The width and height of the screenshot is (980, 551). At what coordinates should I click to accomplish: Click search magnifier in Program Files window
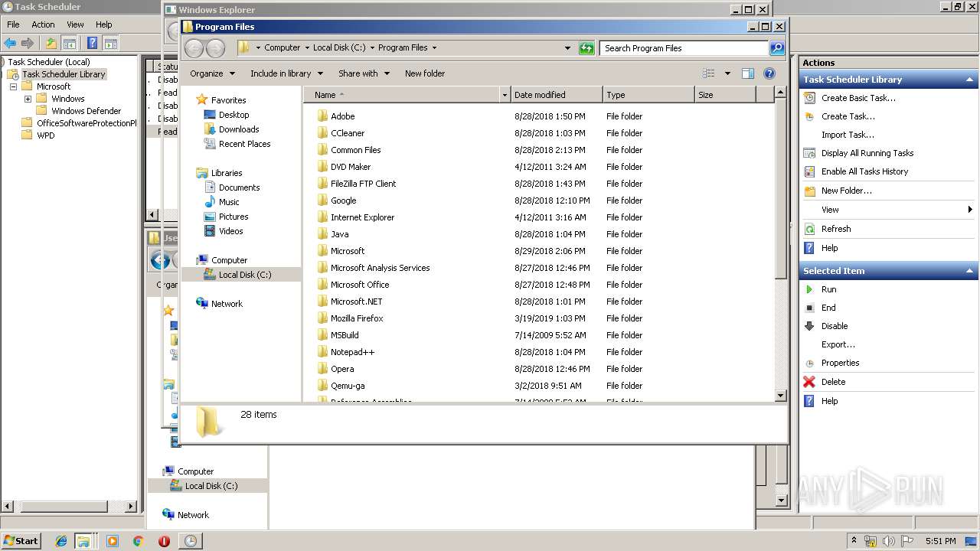click(776, 47)
